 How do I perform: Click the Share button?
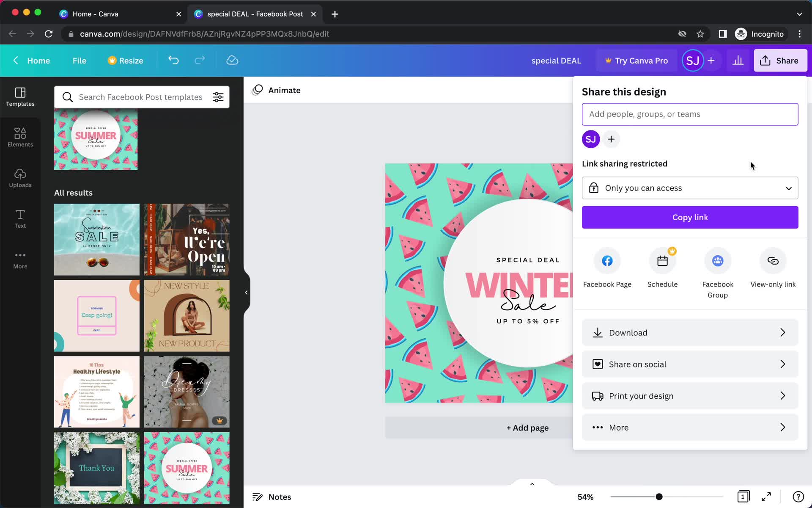[x=780, y=61]
